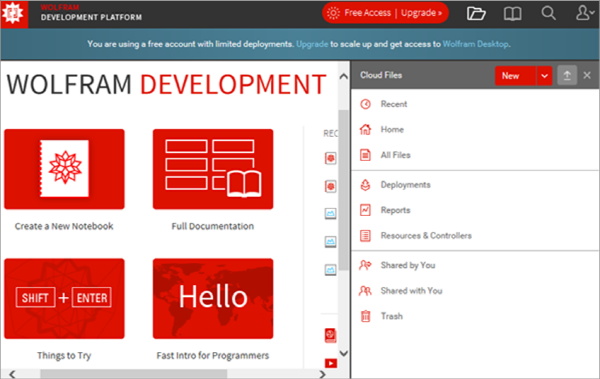Click the search magnifier icon
Screen dimensions: 600x379
pyautogui.click(x=548, y=13)
